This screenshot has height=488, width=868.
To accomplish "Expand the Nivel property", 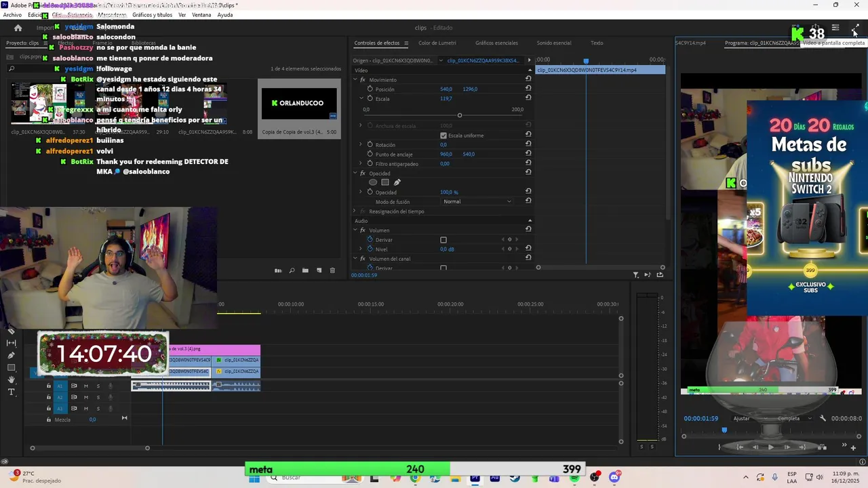I will (361, 249).
